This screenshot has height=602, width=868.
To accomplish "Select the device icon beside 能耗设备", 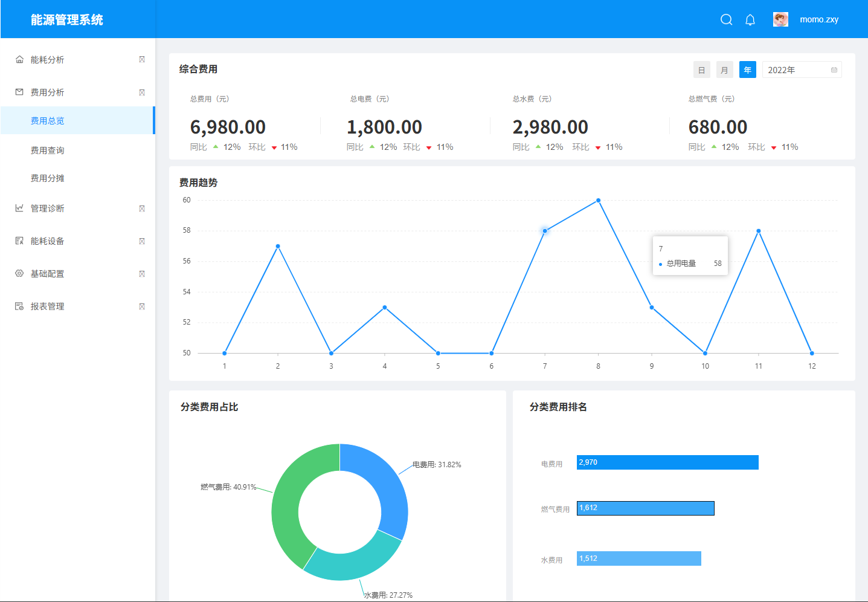I will pyautogui.click(x=19, y=241).
